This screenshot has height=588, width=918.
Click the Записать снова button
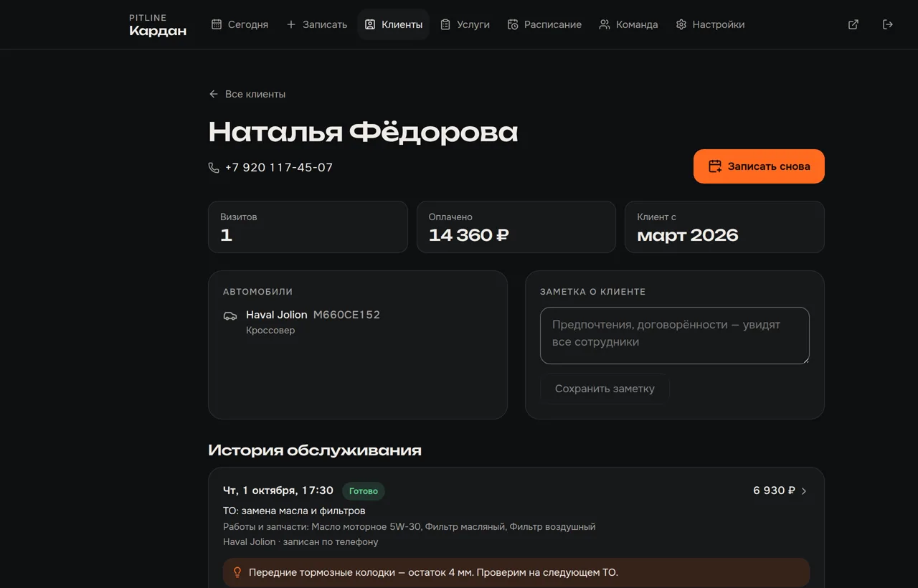759,166
